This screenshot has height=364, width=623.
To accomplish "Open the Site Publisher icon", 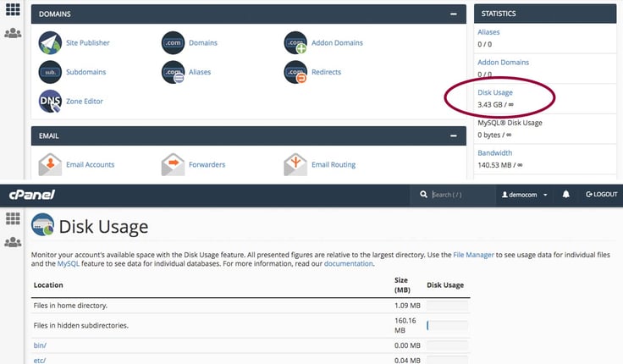I will point(50,43).
